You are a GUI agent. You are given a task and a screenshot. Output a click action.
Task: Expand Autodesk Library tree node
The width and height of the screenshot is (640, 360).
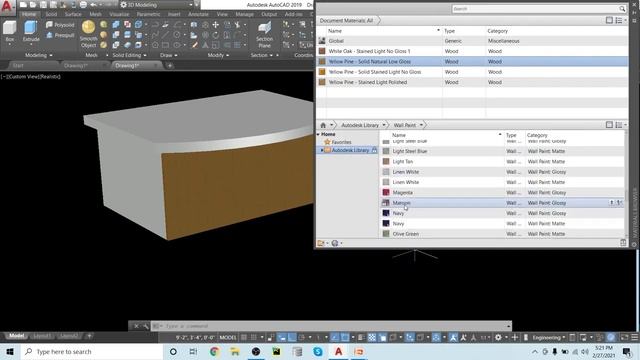click(322, 150)
